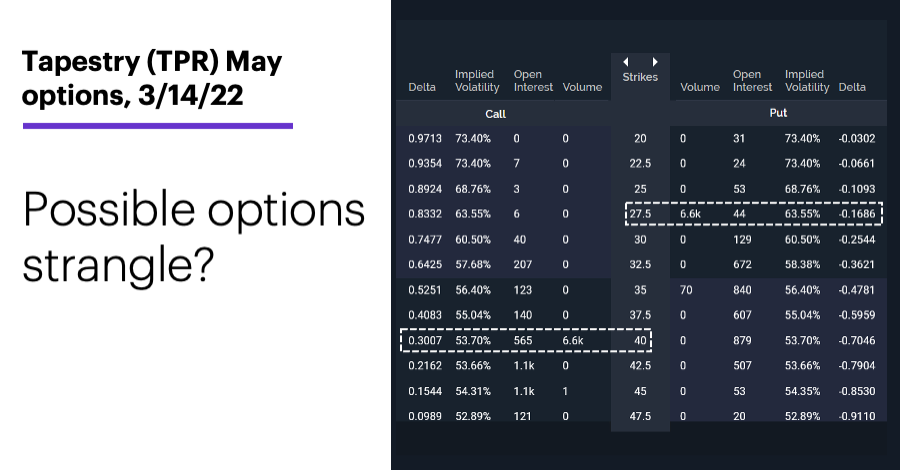Click the put Volume column header
Viewport: 900px width, 470px height.
[700, 87]
